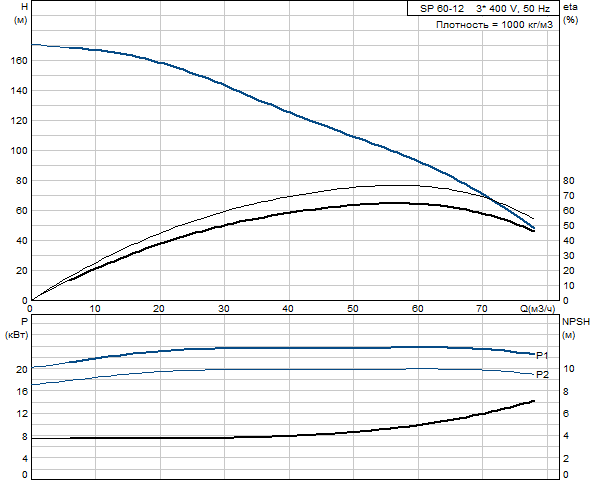Click the 80 tick on eta axis
This screenshot has width=592, height=480.
click(569, 181)
